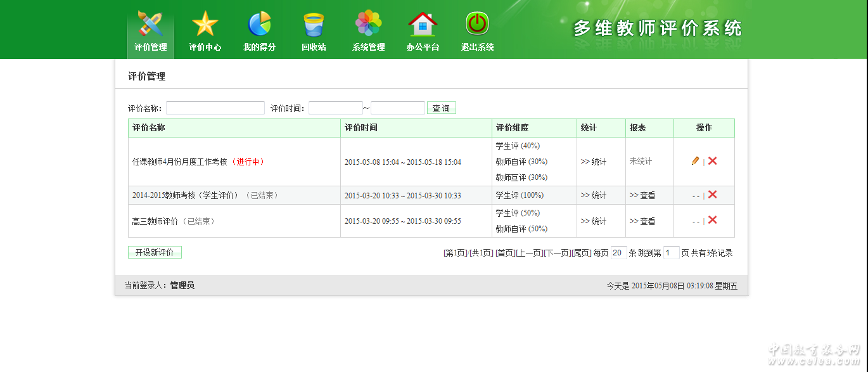Open the 系统管理 colorful flower icon
The height and width of the screenshot is (372, 868).
tap(368, 25)
